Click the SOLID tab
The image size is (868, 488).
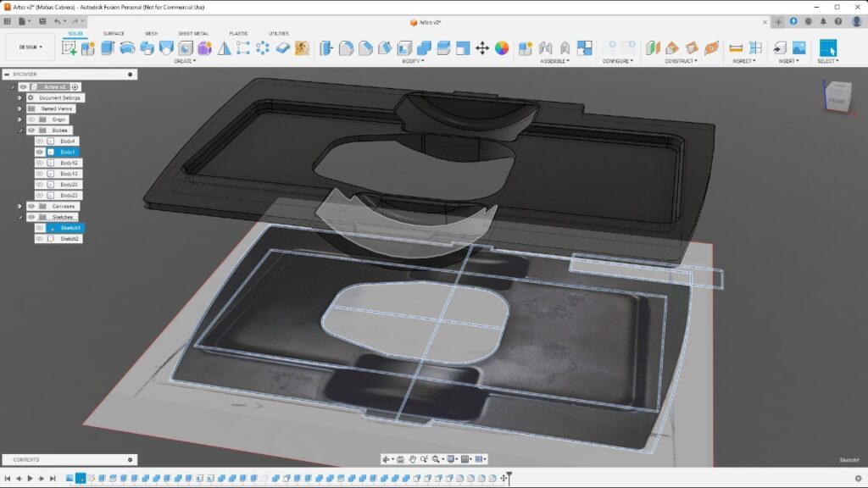pyautogui.click(x=75, y=34)
